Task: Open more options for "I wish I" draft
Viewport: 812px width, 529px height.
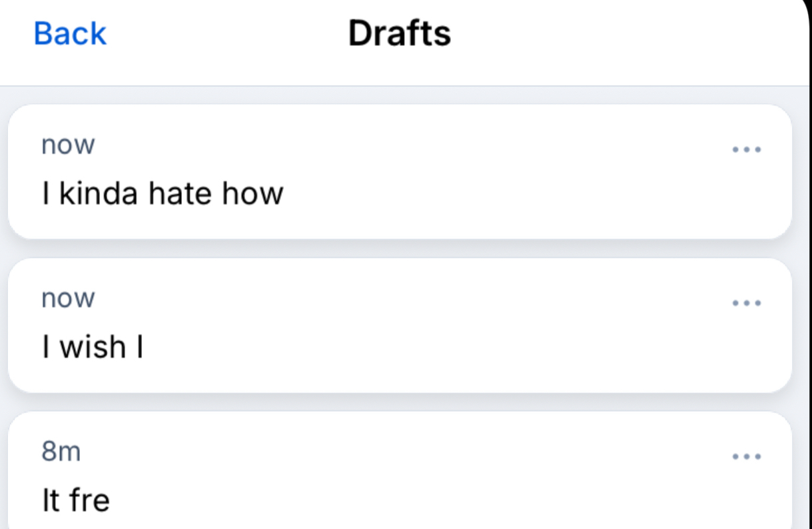Action: pos(746,303)
